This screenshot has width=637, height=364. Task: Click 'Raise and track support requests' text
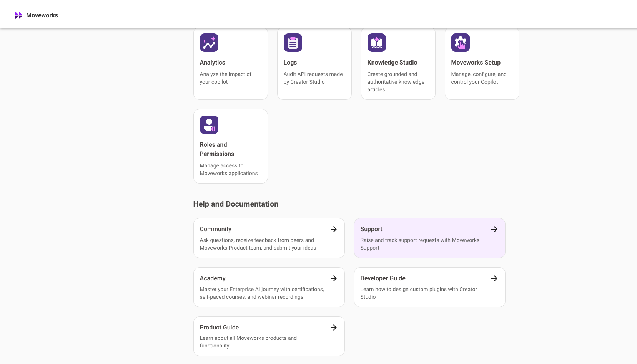pyautogui.click(x=420, y=244)
